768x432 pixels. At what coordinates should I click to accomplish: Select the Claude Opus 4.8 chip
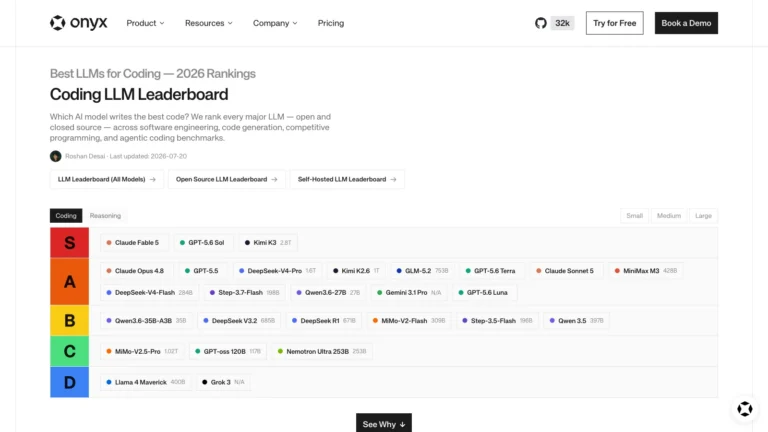tap(136, 271)
